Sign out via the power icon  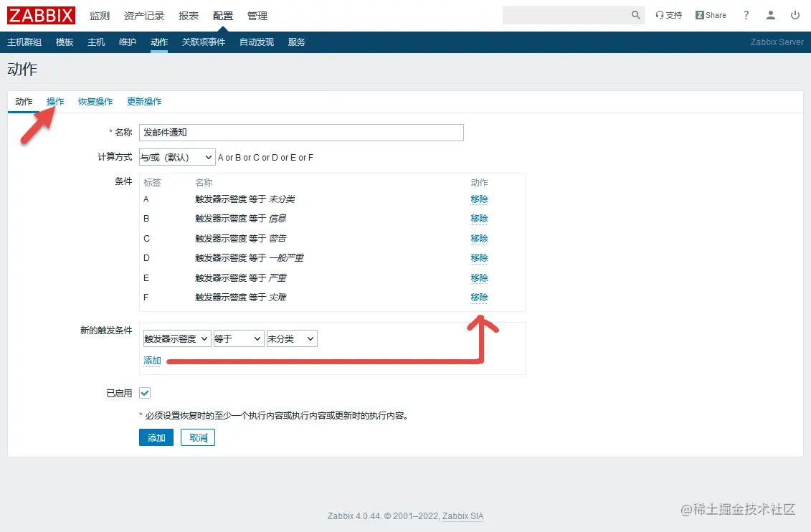point(796,15)
